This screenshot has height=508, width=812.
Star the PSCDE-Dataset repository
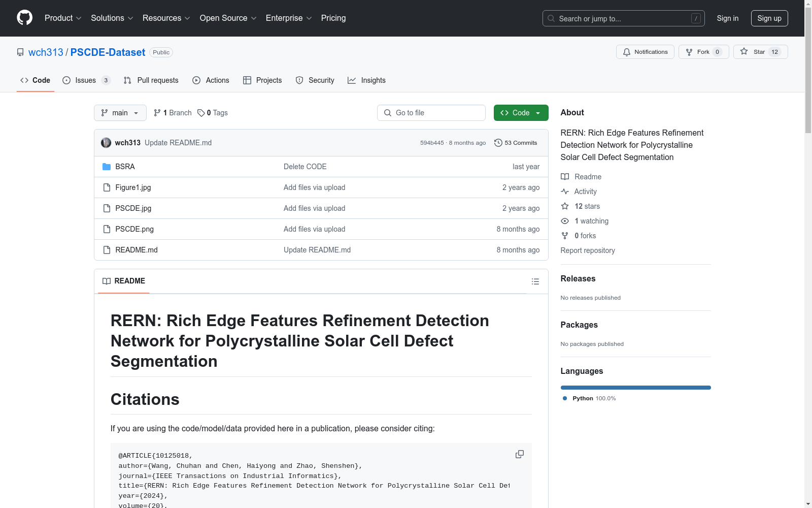(x=760, y=52)
